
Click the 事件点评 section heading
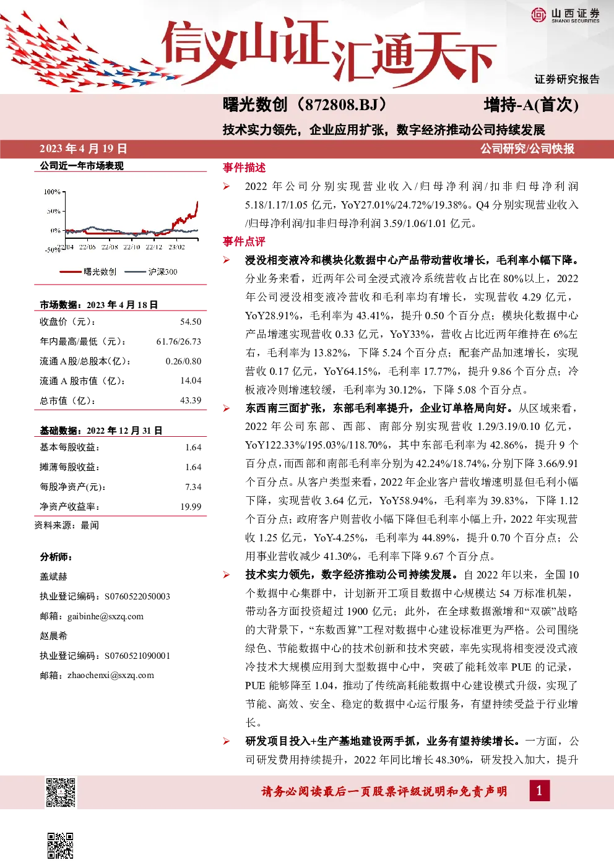(x=244, y=241)
